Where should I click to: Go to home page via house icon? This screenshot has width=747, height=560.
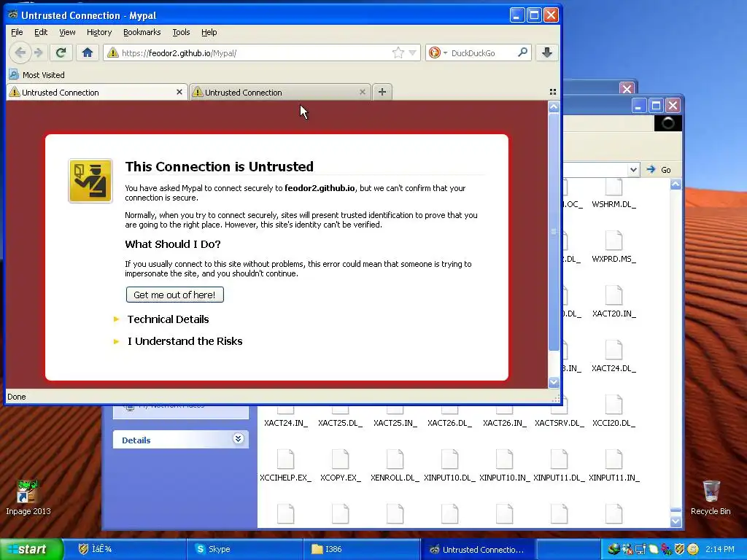tap(88, 52)
